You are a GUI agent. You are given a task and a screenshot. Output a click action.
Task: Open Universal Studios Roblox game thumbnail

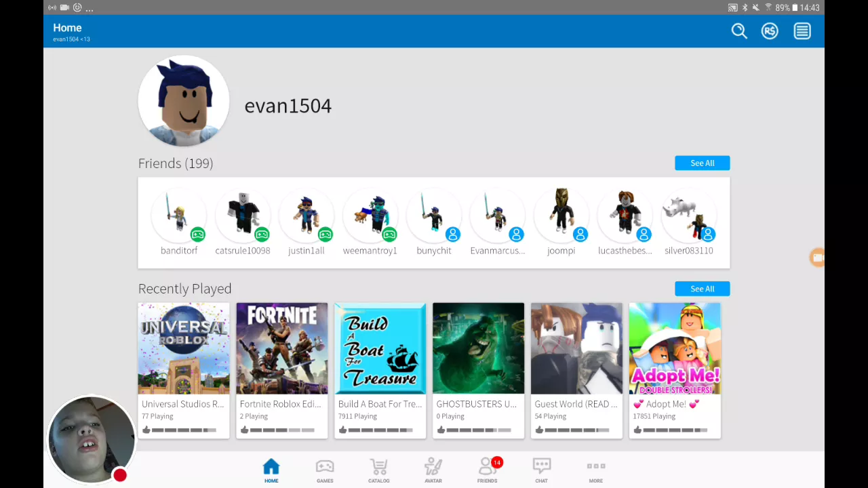[x=184, y=348]
